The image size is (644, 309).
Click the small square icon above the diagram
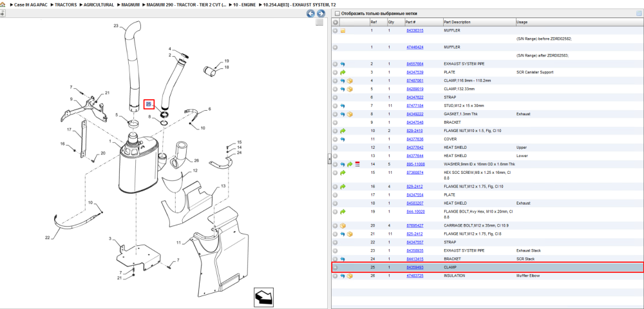pos(319,23)
